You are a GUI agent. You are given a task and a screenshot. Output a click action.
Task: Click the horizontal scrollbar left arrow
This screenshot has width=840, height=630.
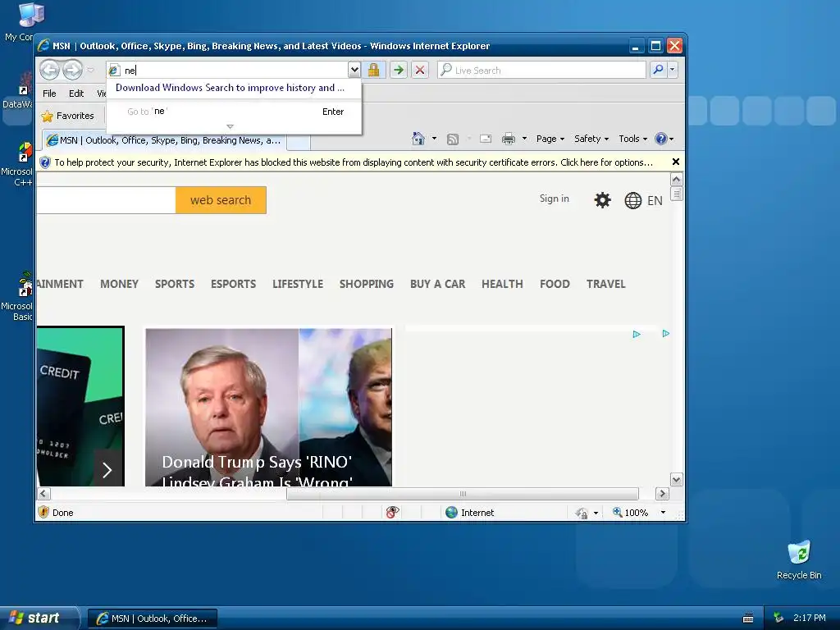point(44,494)
